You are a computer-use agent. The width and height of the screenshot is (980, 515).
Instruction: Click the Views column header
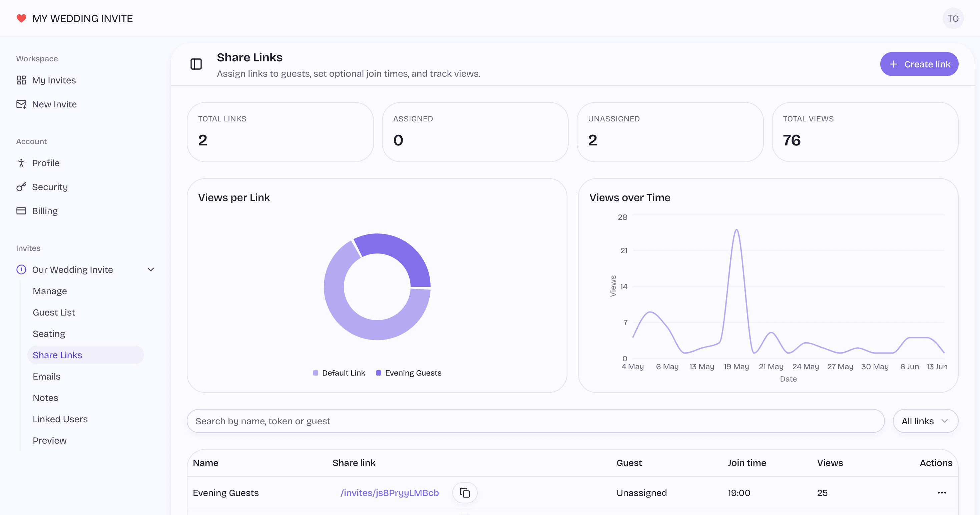830,463
